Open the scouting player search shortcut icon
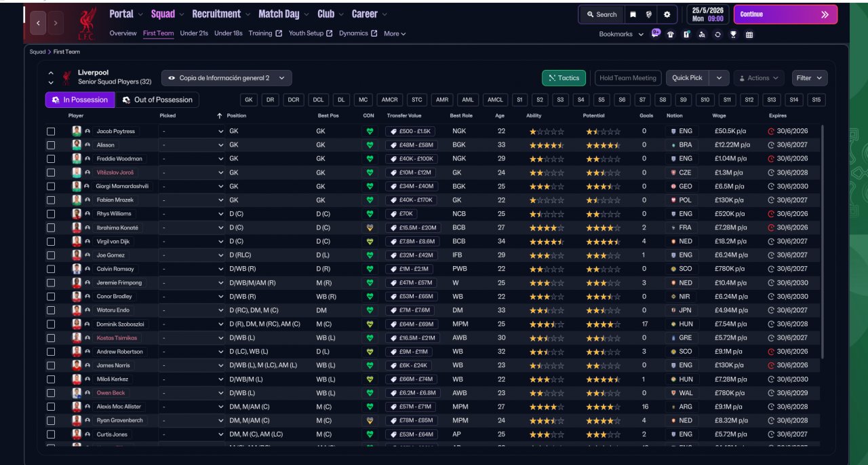 702,35
